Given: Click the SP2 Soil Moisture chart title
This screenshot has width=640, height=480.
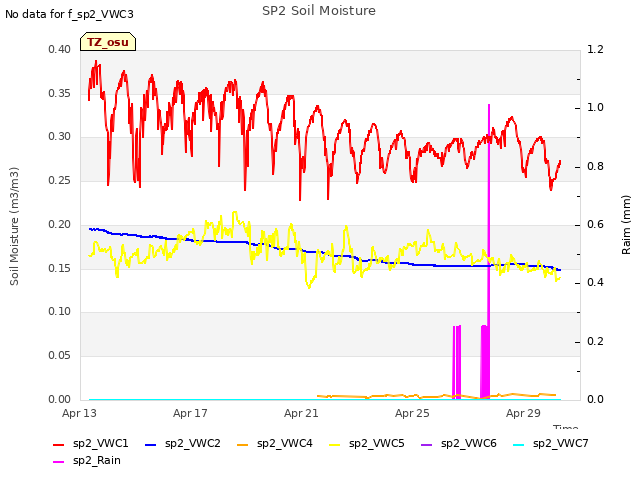Looking at the screenshot, I should tap(319, 11).
